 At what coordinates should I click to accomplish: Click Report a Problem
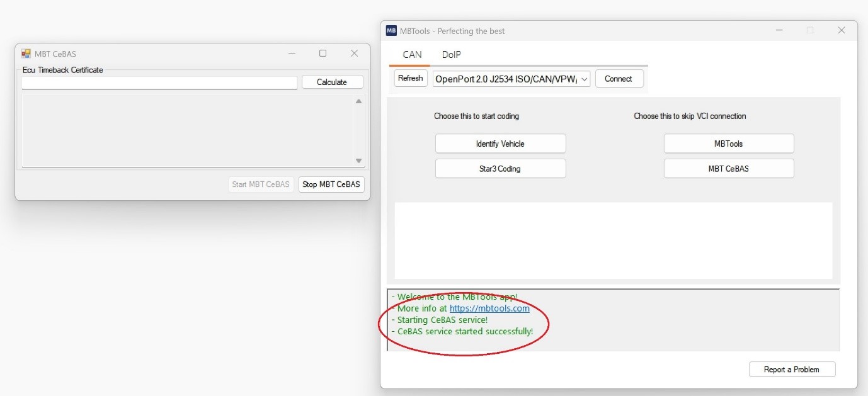(791, 370)
